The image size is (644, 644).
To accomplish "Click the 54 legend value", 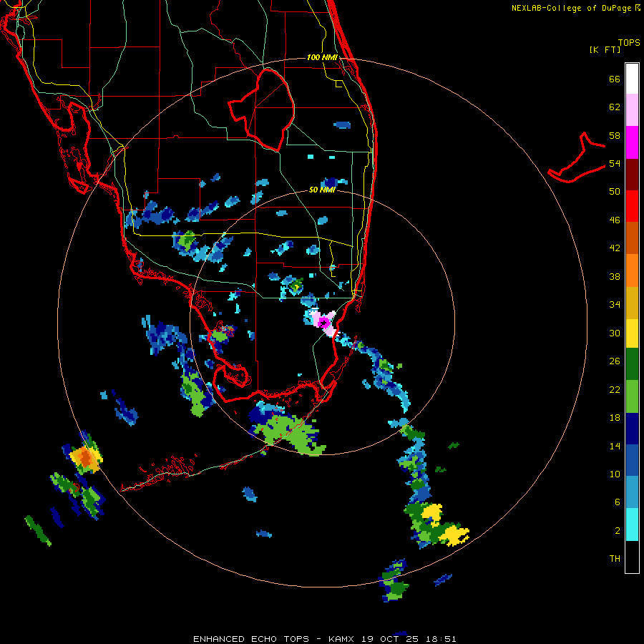I will (x=615, y=163).
